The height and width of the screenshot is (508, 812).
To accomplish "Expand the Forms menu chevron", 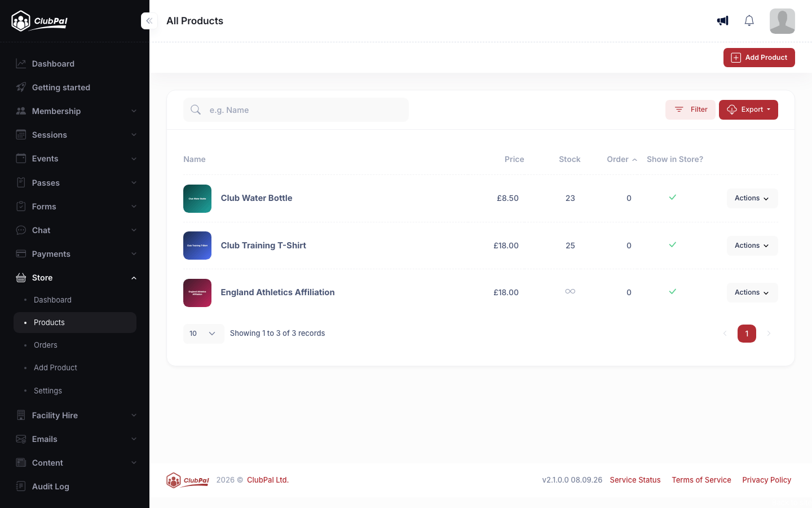I will tap(134, 207).
